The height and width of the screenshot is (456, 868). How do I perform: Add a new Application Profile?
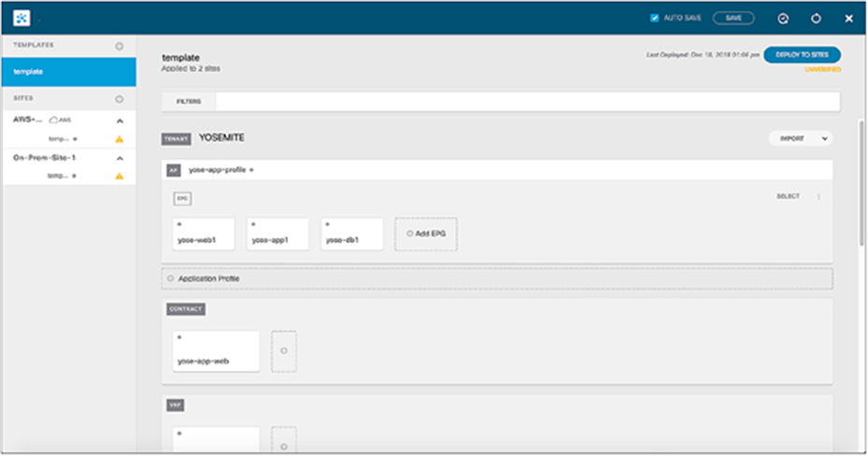[x=497, y=278]
